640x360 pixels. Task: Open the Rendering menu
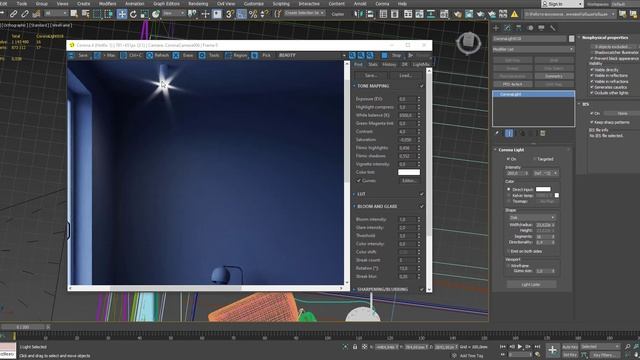(198, 4)
